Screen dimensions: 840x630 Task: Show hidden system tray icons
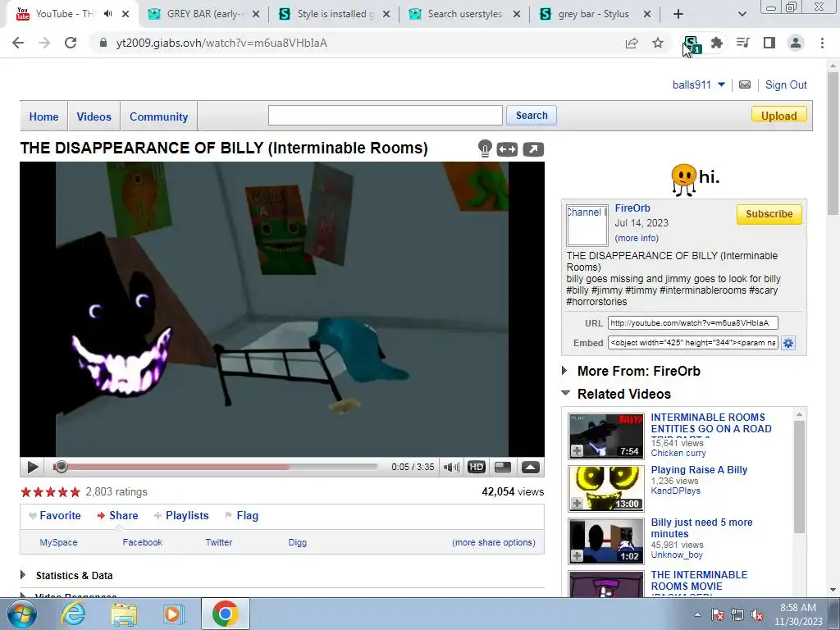[697, 615]
